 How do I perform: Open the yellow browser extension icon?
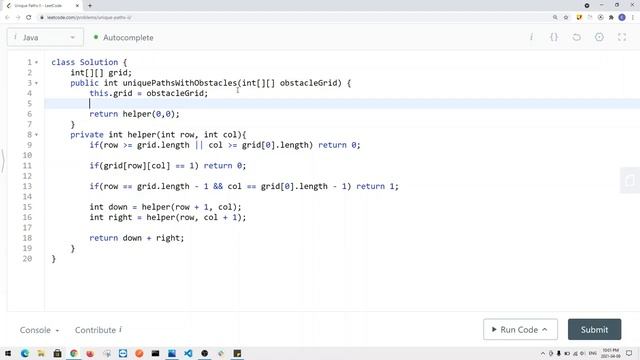pos(579,18)
